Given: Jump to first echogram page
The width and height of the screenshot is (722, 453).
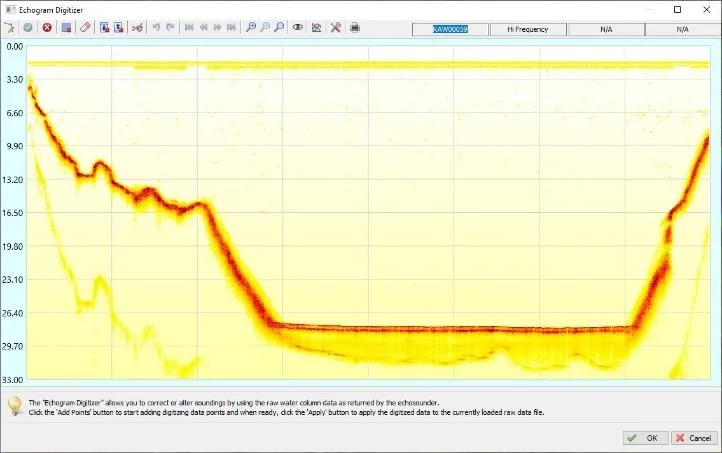Looking at the screenshot, I should click(189, 28).
